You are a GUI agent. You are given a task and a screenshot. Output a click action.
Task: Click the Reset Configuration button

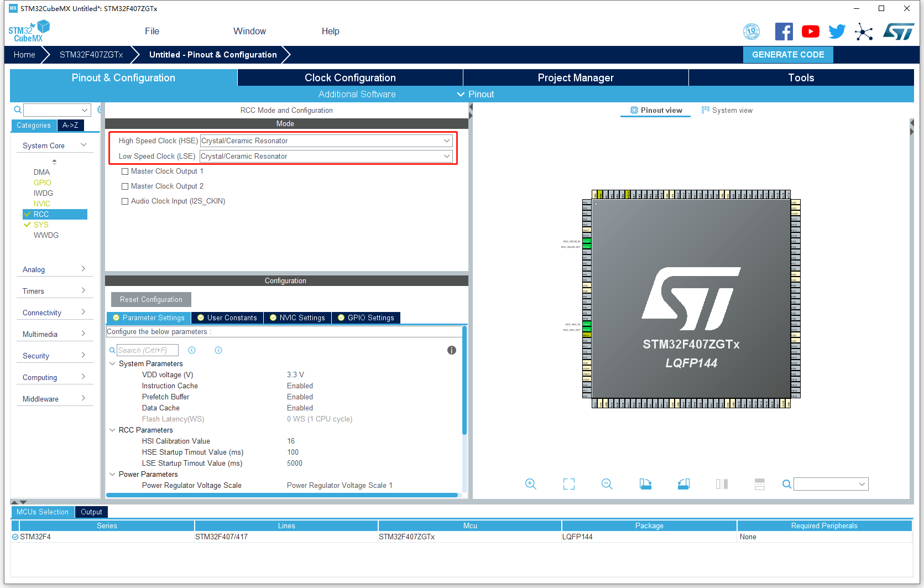[151, 299]
